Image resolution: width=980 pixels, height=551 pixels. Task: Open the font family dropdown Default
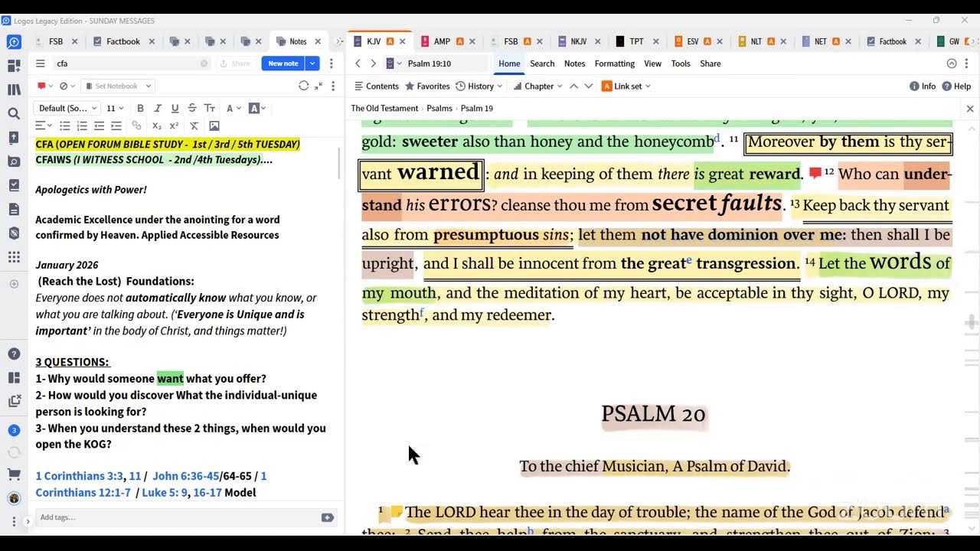tap(67, 108)
